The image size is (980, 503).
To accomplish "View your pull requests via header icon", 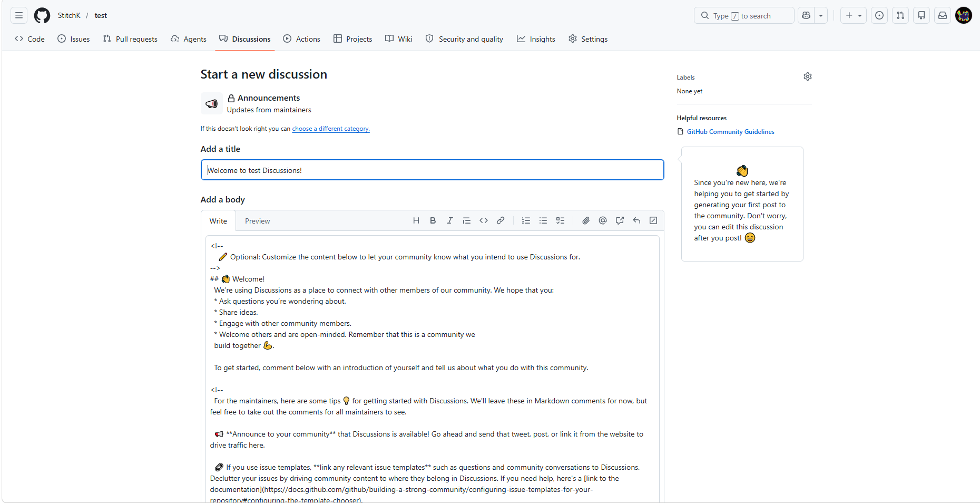I will 900,15.
